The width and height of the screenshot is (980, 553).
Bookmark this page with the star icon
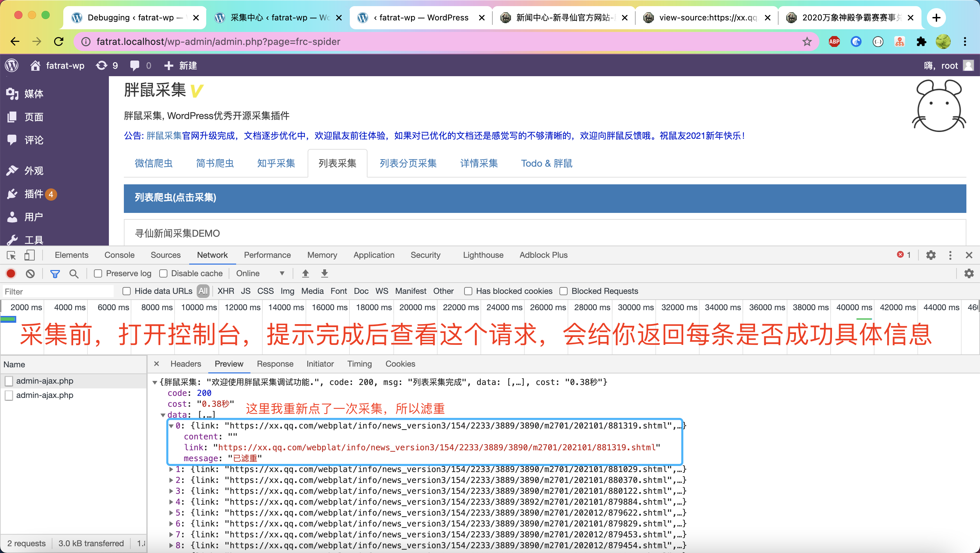(x=807, y=41)
